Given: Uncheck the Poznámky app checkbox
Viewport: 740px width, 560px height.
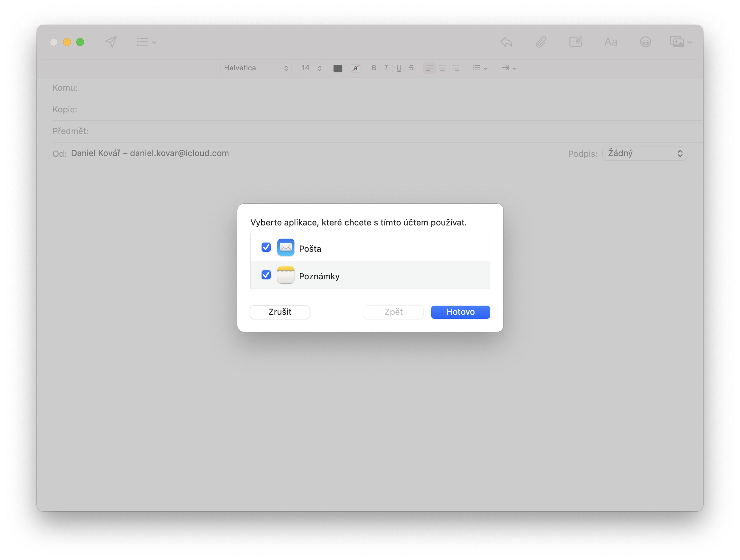Looking at the screenshot, I should coord(266,275).
